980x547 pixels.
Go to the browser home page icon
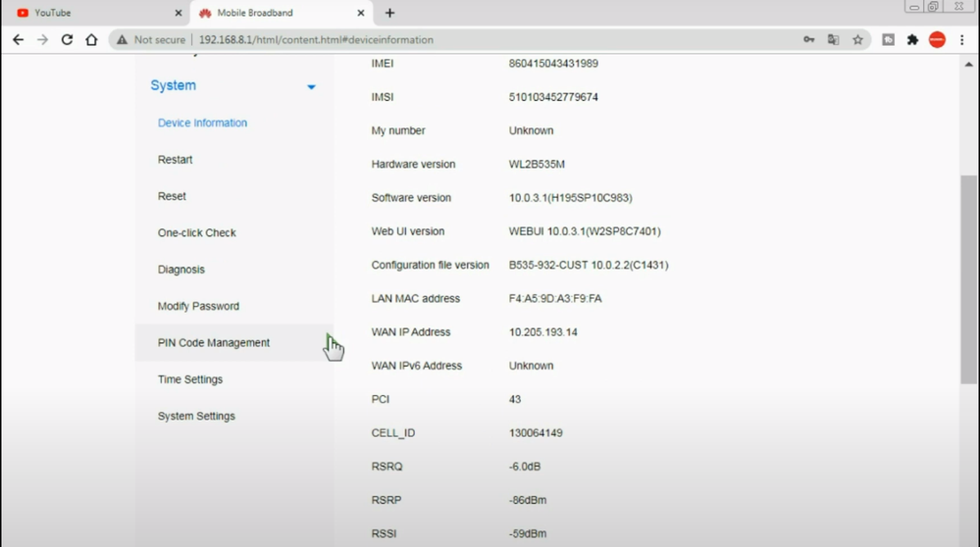(x=91, y=40)
